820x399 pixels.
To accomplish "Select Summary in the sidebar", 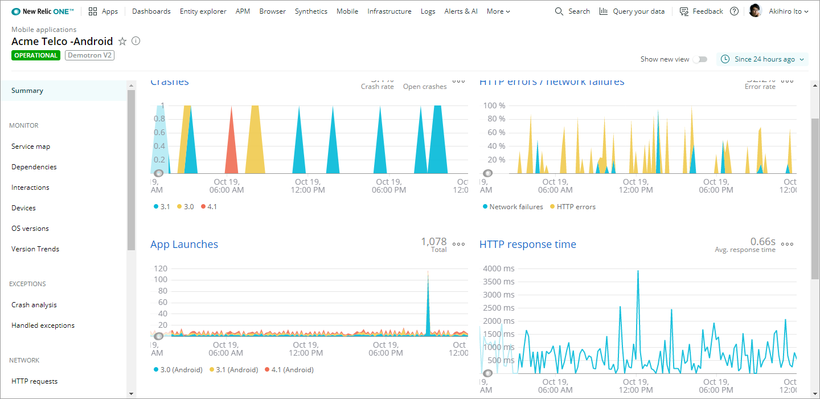I will click(x=64, y=90).
